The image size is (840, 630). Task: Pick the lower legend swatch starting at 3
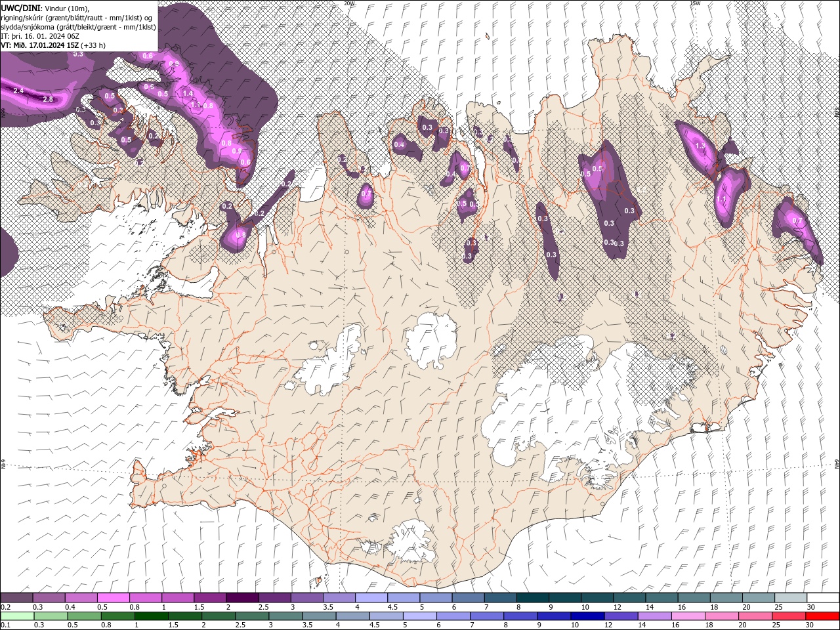285,616
